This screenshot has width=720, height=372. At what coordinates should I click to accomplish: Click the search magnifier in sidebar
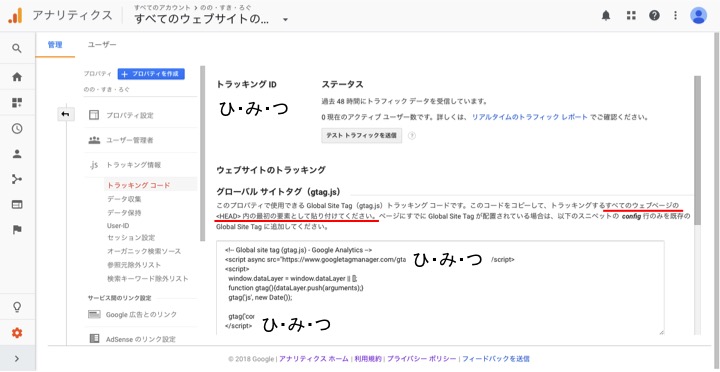pyautogui.click(x=17, y=48)
